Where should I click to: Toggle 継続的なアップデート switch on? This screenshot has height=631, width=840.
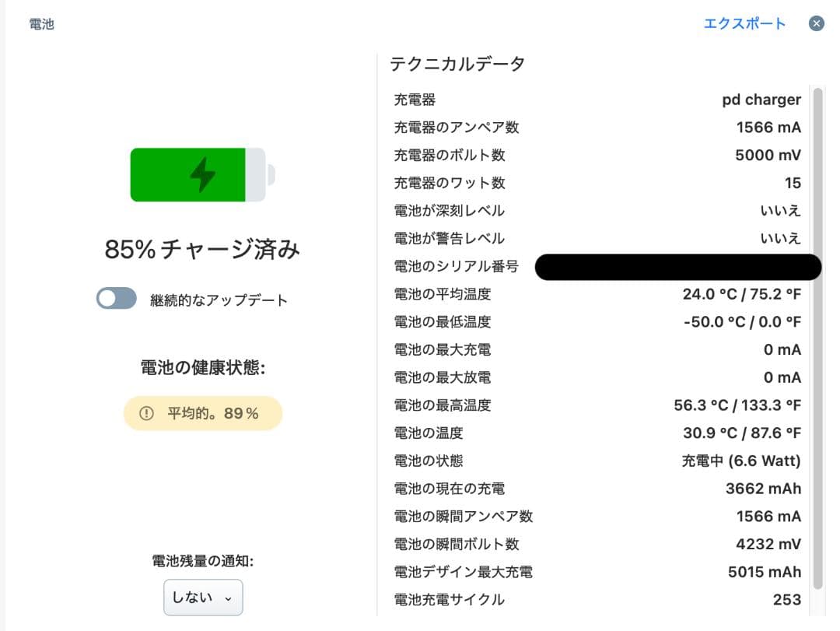click(116, 298)
